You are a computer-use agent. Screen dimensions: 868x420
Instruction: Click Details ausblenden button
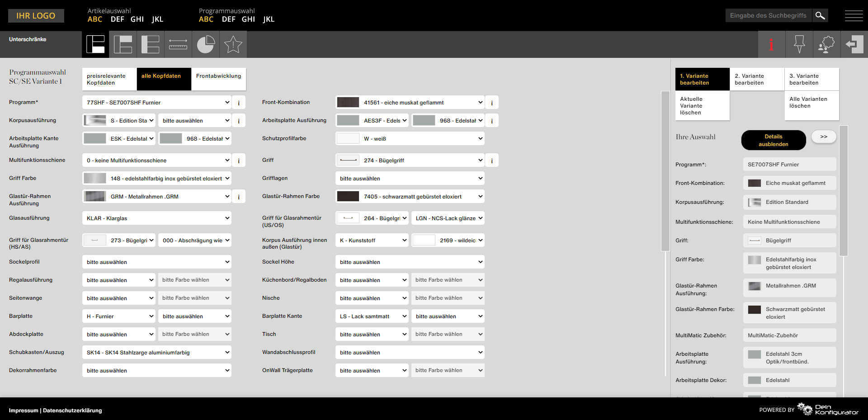[x=773, y=140]
